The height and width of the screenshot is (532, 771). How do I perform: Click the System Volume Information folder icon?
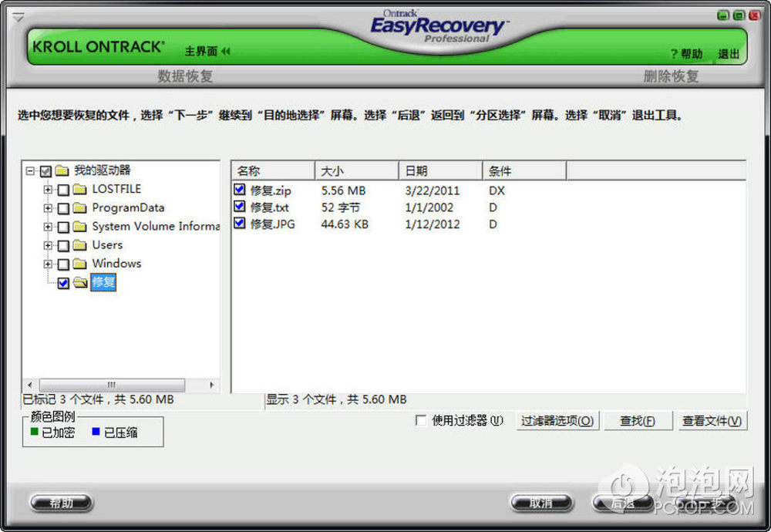pos(80,227)
